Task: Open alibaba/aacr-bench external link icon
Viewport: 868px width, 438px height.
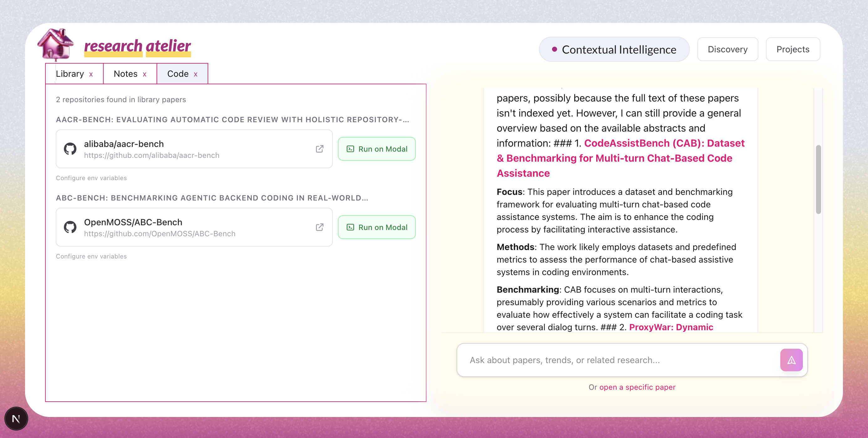Action: [x=319, y=149]
